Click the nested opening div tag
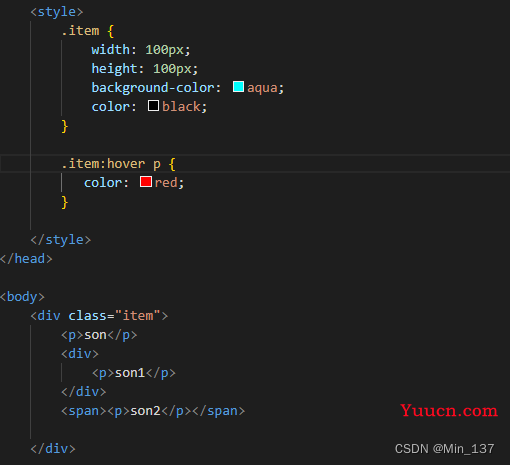The image size is (510, 465). point(80,353)
